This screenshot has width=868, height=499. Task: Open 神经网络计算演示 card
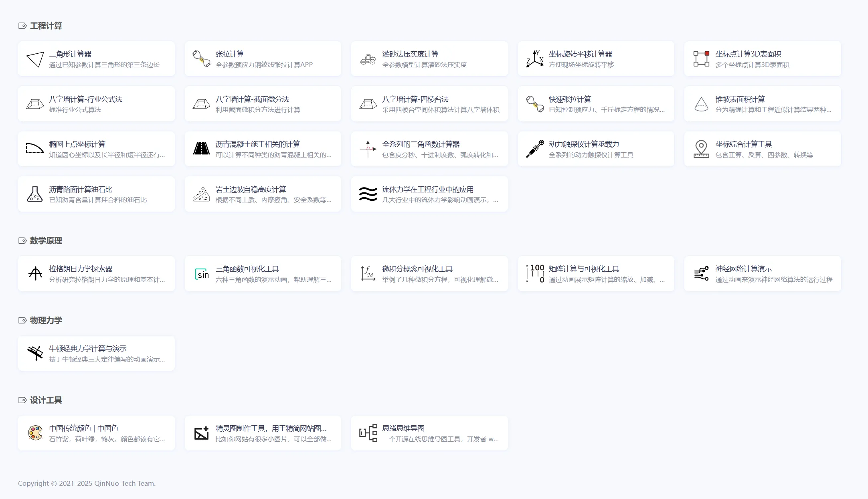pyautogui.click(x=743, y=269)
